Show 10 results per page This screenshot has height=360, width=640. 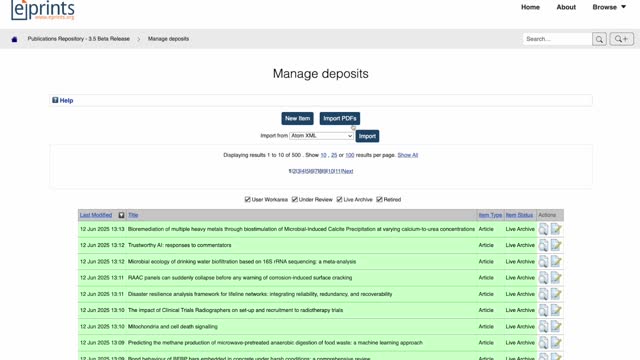[323, 155]
